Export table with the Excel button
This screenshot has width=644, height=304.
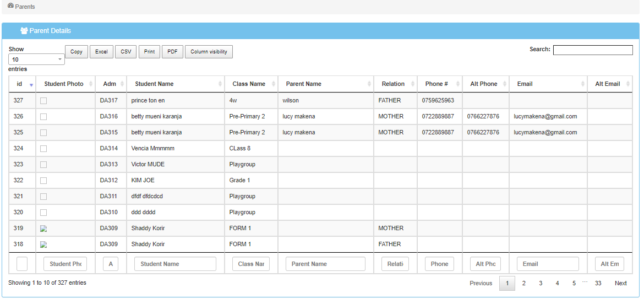101,52
